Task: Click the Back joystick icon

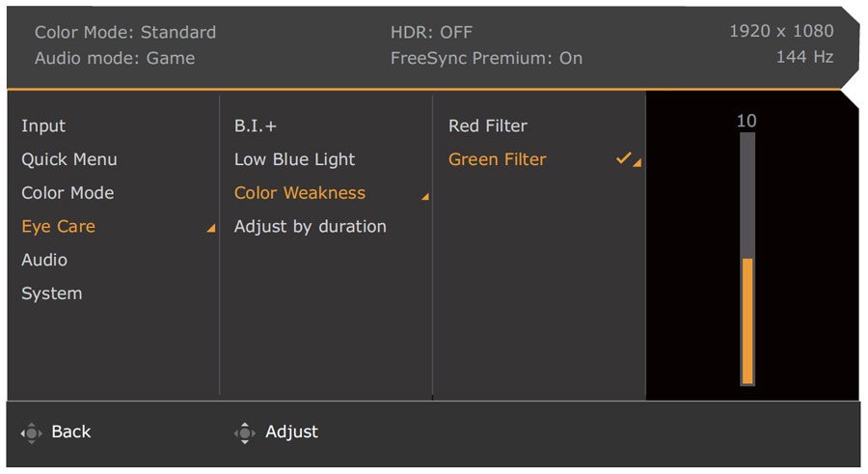Action: click(31, 433)
